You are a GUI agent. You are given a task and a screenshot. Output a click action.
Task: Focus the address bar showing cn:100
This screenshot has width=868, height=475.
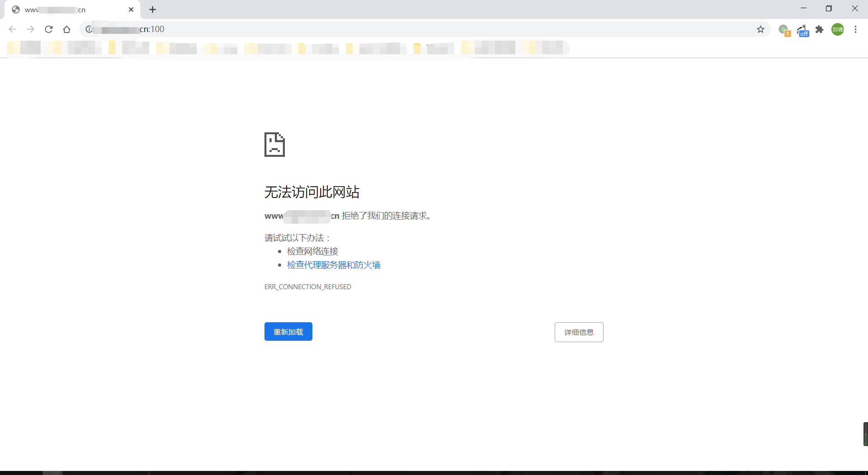point(425,29)
